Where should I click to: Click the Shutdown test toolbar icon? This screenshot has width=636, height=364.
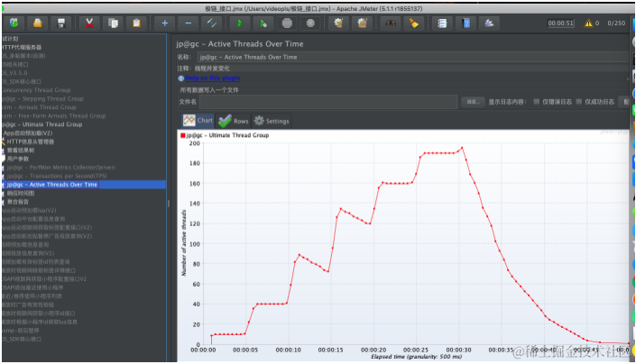coord(310,23)
